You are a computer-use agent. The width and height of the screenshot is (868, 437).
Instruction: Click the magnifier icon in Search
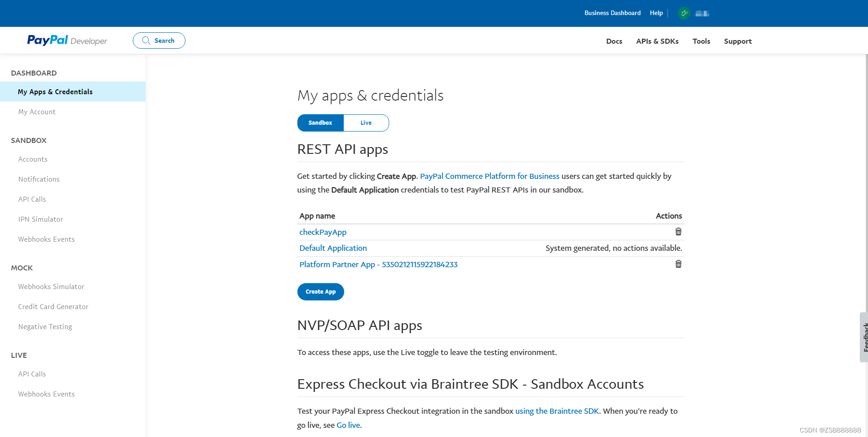tap(146, 41)
